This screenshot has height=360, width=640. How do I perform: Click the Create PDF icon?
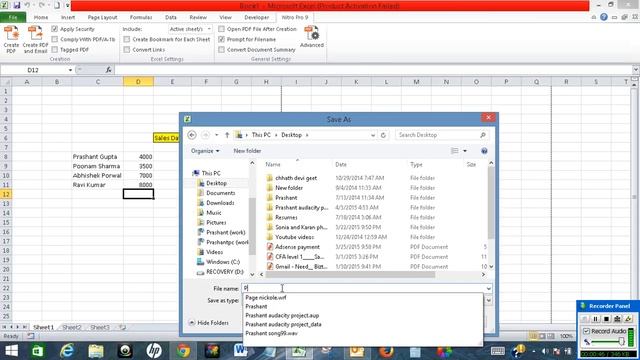point(11,39)
